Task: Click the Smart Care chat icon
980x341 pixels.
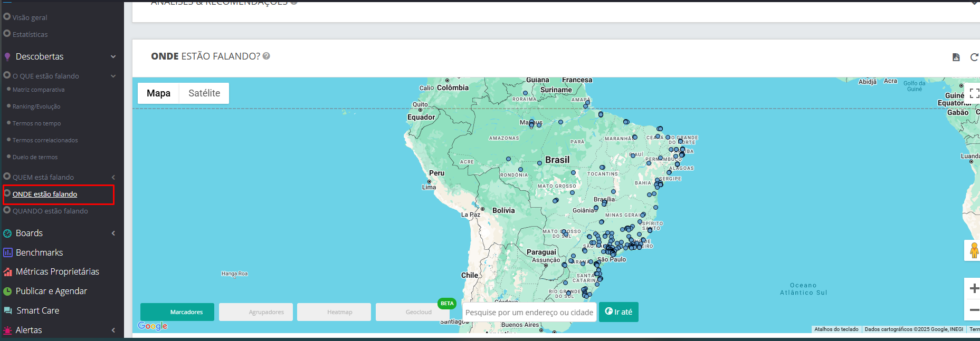Action: click(x=7, y=311)
